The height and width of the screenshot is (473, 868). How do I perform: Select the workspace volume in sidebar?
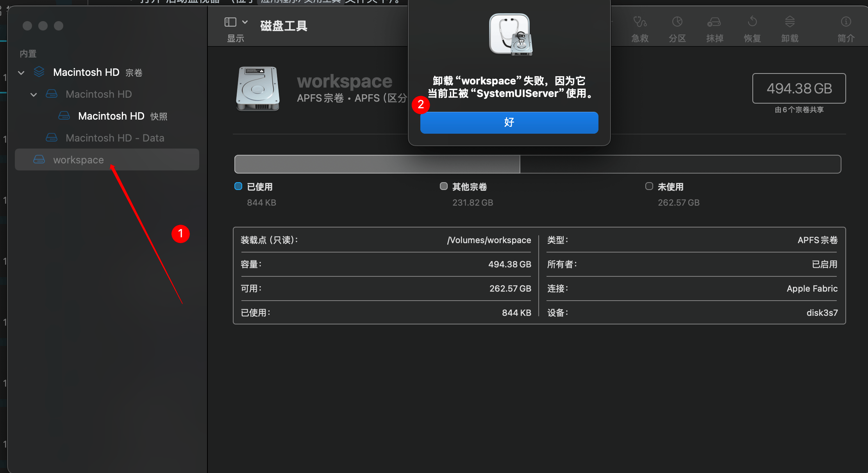tap(107, 159)
